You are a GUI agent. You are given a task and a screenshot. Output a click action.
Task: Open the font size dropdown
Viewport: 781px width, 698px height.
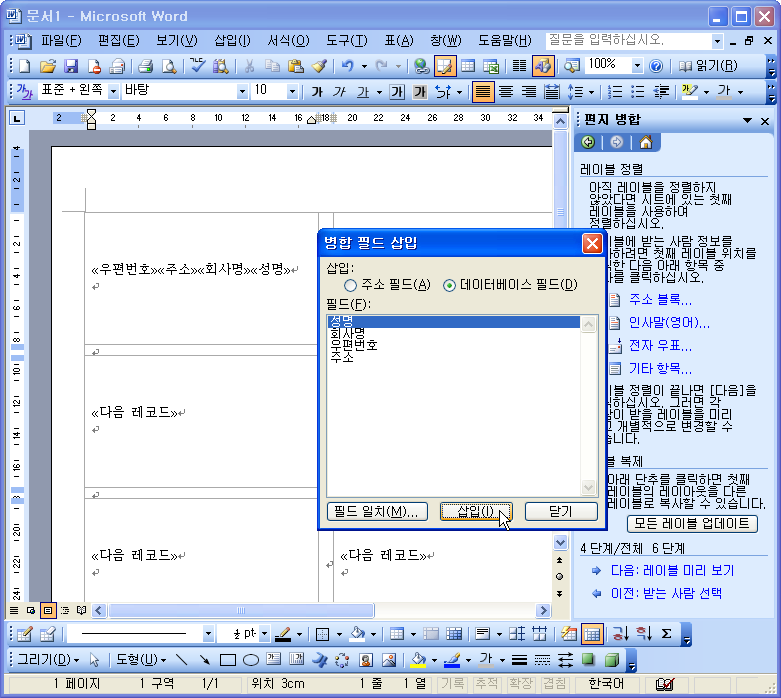point(292,92)
